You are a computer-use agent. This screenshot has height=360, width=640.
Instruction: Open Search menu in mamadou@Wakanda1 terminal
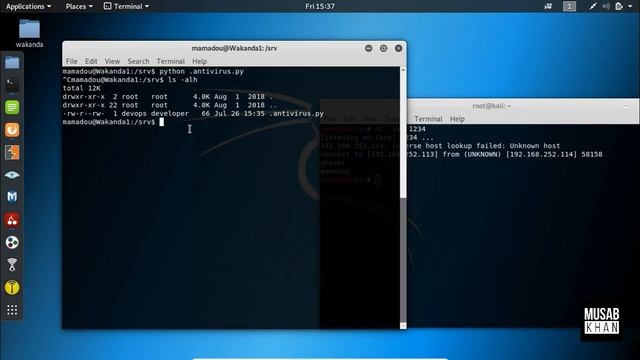tap(138, 61)
